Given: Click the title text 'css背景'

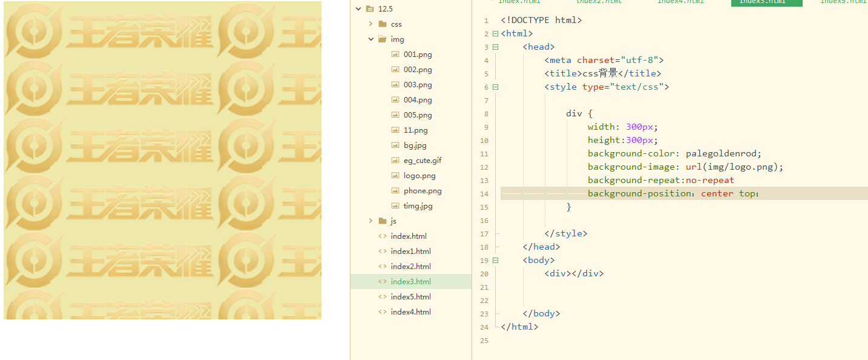Looking at the screenshot, I should 600,74.
